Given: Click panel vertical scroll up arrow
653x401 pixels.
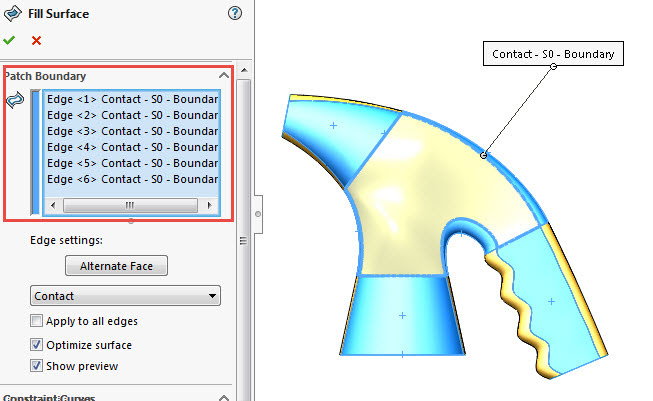Looking at the screenshot, I should (244, 70).
